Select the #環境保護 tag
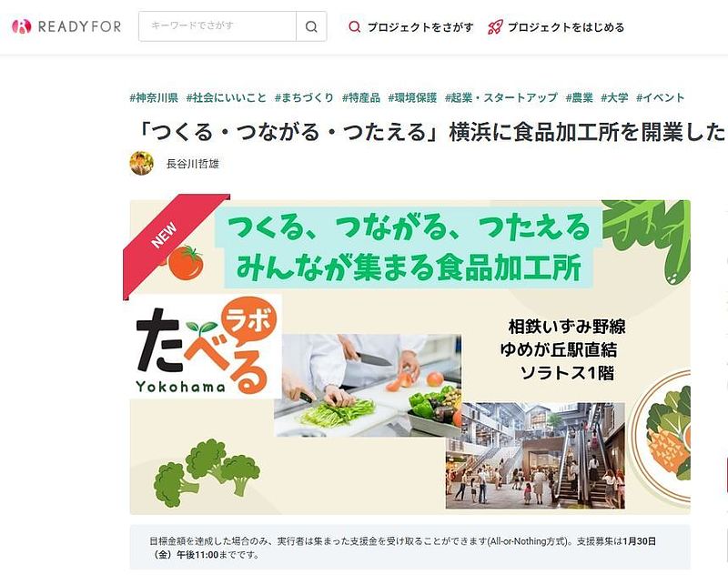The height and width of the screenshot is (575, 728). tap(412, 97)
